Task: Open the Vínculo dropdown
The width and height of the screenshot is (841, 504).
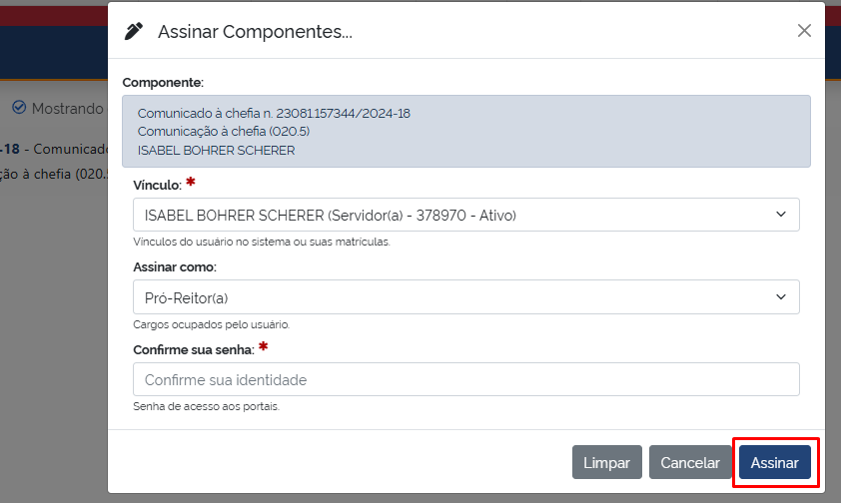Action: click(x=465, y=215)
